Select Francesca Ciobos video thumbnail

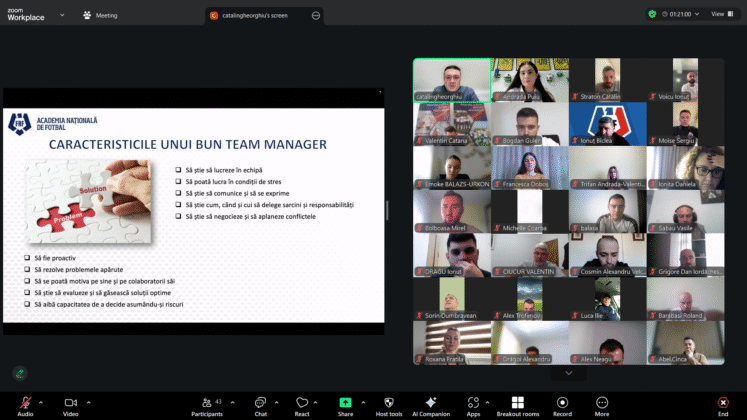(x=529, y=168)
